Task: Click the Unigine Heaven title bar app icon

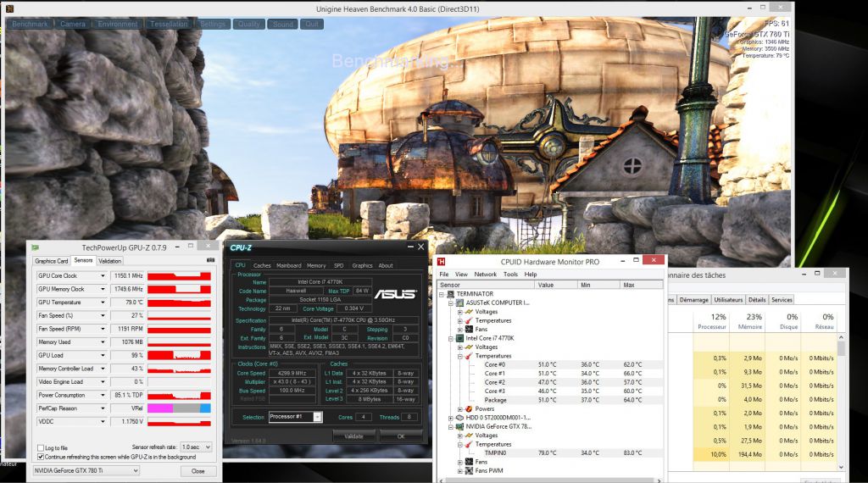Action: [x=9, y=8]
